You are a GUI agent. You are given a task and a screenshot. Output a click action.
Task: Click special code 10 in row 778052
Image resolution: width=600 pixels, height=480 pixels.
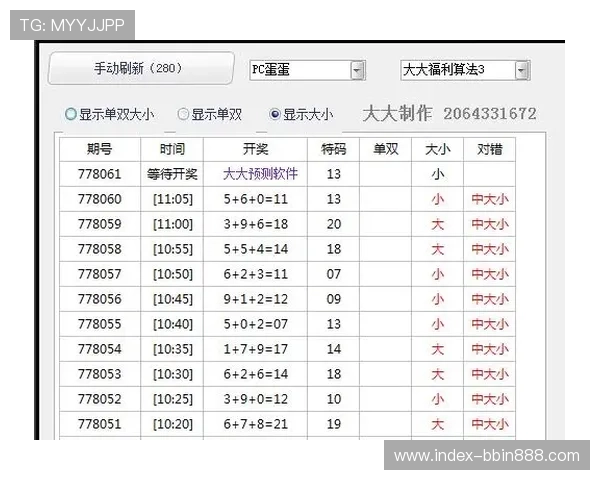click(x=333, y=399)
